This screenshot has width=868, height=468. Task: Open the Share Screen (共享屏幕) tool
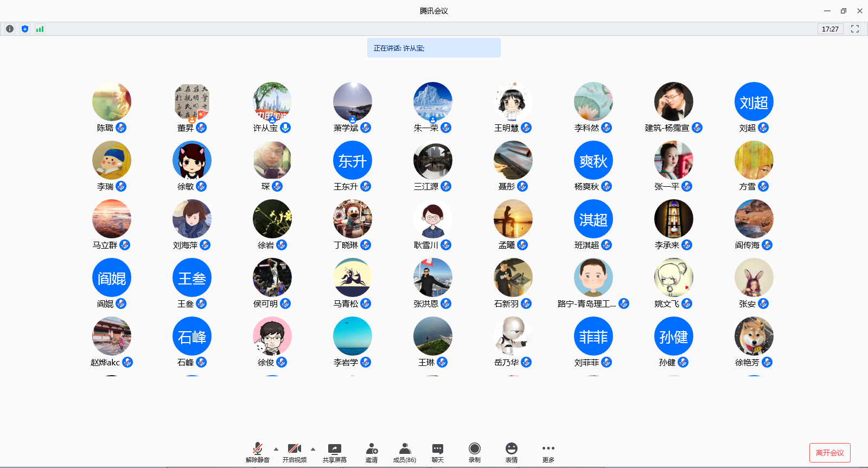(x=334, y=452)
